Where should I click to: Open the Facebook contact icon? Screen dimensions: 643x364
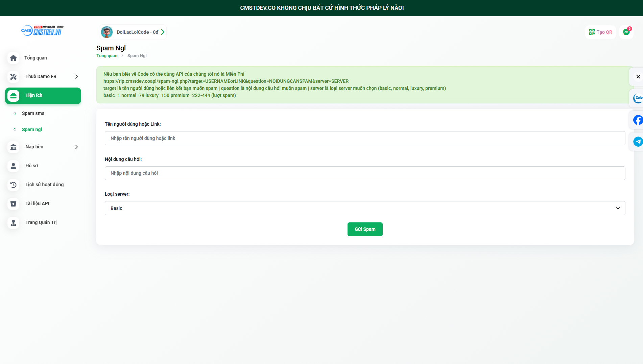638,120
